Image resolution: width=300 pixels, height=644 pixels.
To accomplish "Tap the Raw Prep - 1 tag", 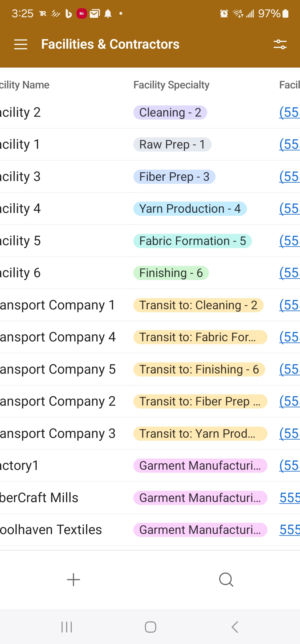I will tap(172, 145).
